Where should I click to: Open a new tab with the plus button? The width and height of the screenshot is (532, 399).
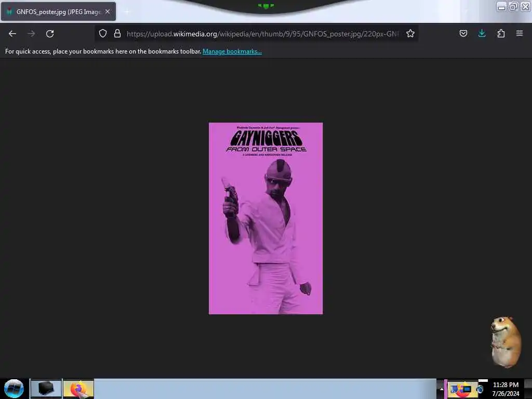pos(127,12)
